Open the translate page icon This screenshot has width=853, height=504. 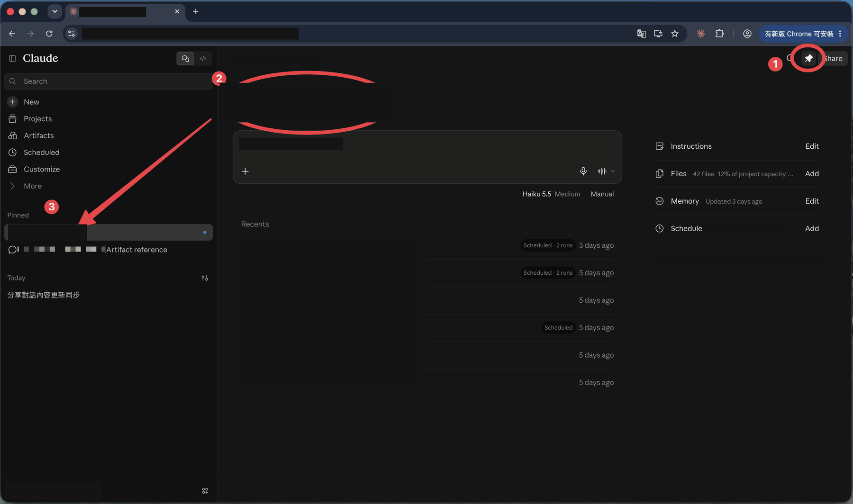click(x=641, y=34)
